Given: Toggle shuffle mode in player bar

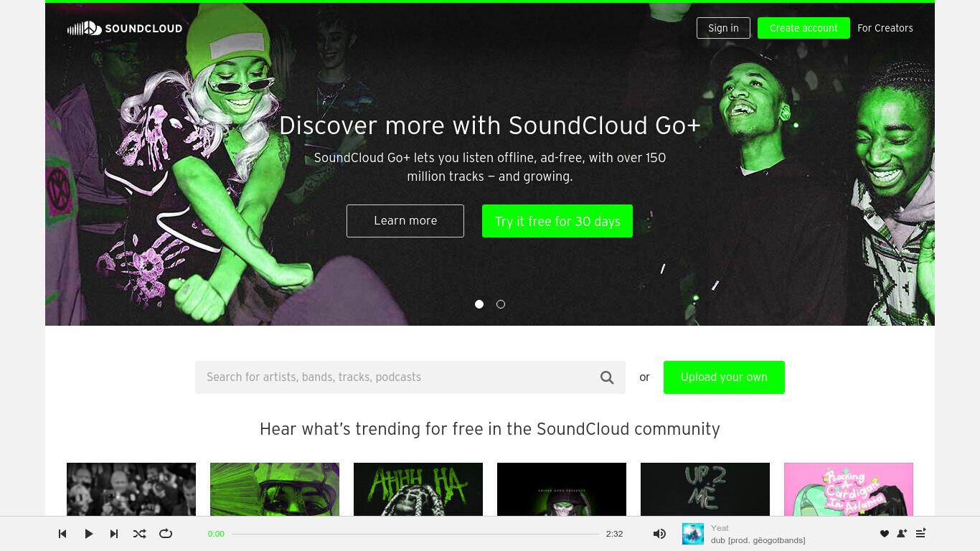Looking at the screenshot, I should [x=140, y=534].
